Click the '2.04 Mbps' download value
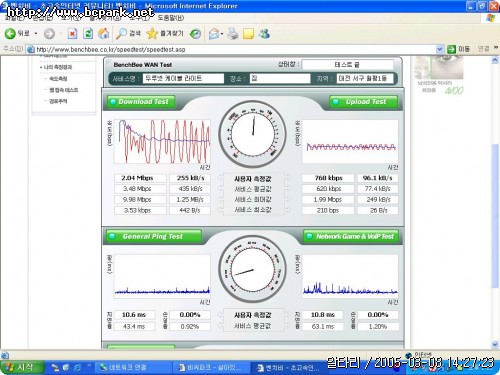500x375 pixels. pyautogui.click(x=140, y=178)
